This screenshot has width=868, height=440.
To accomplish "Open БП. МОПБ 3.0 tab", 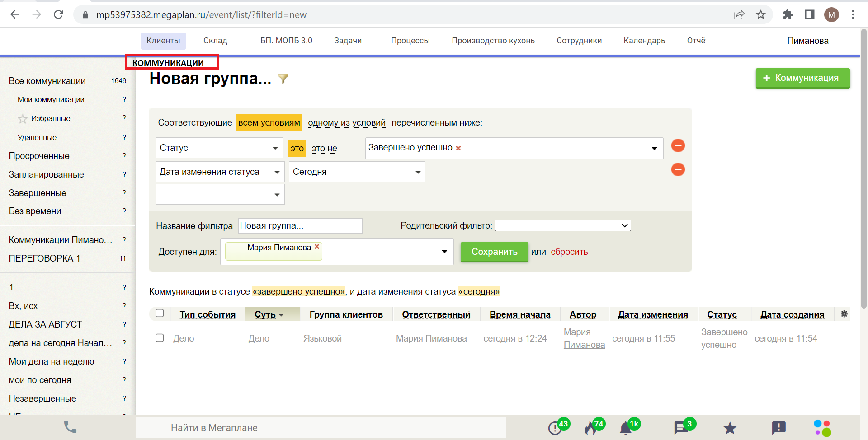I will tap(286, 41).
